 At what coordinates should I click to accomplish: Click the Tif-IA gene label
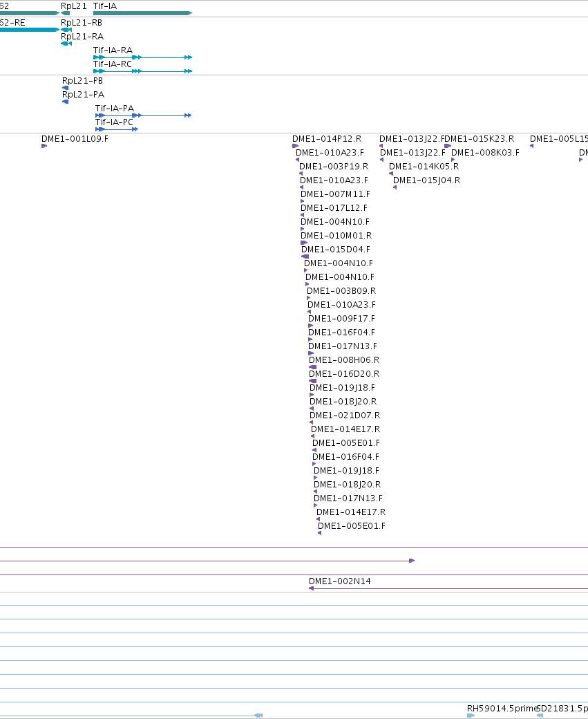point(105,6)
